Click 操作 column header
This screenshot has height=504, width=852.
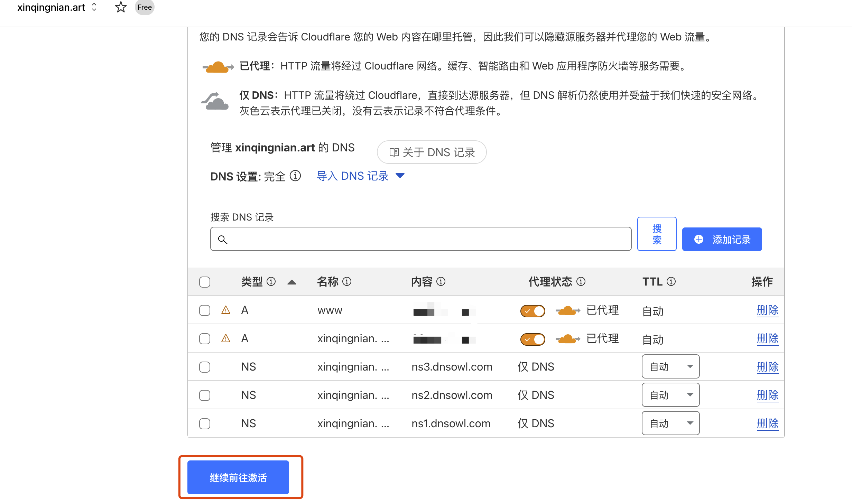762,282
